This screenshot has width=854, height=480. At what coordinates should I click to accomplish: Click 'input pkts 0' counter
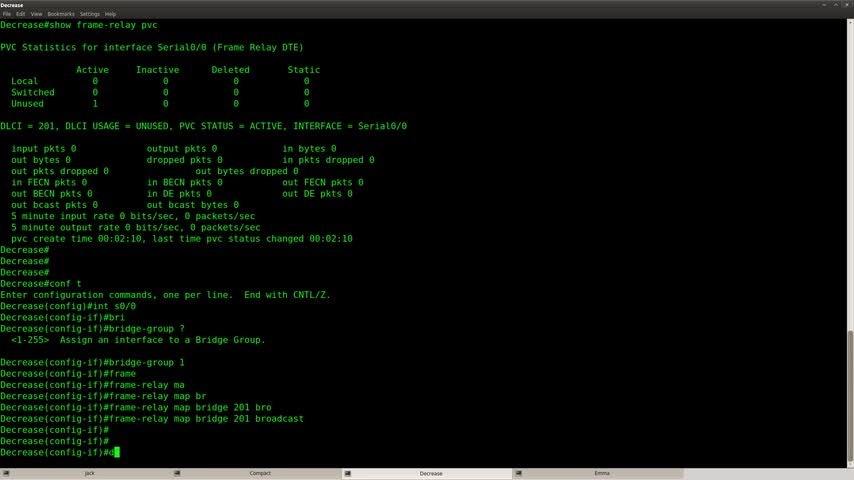tap(44, 149)
